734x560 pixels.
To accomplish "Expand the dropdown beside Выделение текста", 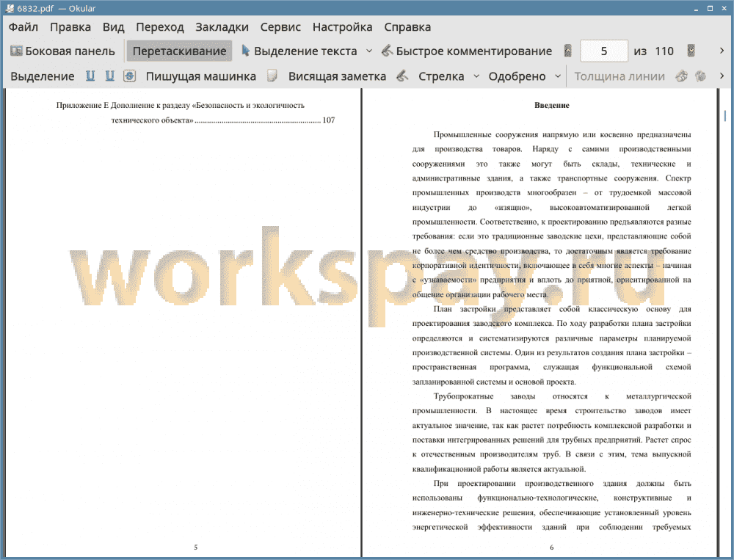I will pyautogui.click(x=369, y=51).
